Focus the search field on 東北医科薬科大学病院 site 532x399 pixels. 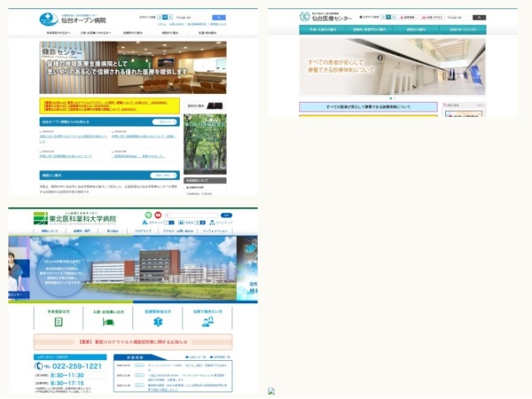192,215
